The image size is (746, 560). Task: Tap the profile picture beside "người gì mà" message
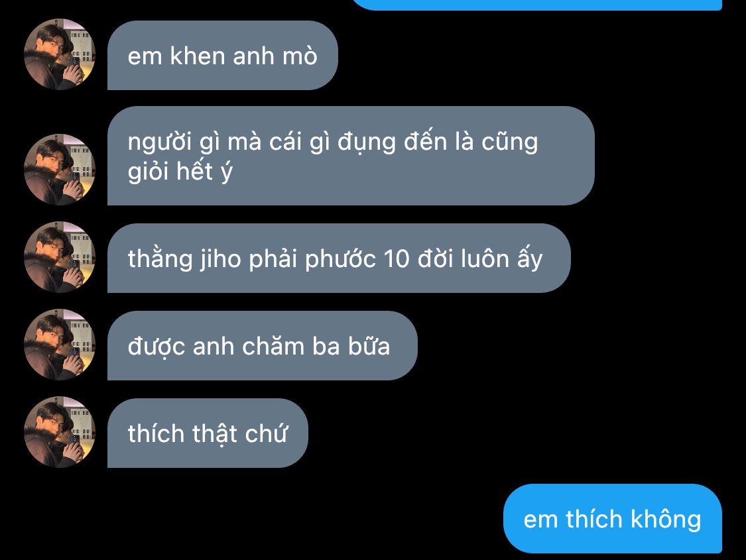[x=60, y=170]
